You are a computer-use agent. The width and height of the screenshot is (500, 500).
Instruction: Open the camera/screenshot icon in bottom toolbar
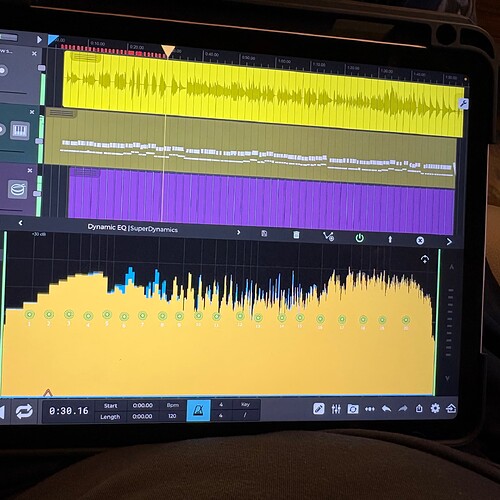pyautogui.click(x=353, y=409)
